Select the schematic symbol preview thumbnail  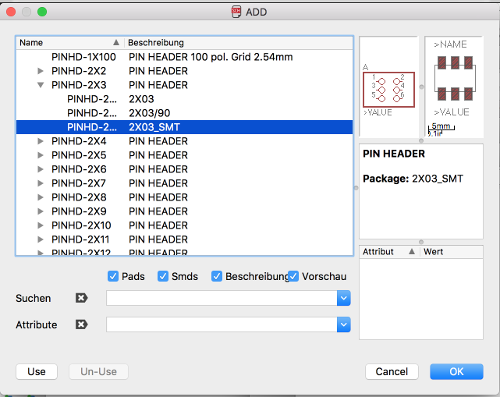click(x=389, y=87)
